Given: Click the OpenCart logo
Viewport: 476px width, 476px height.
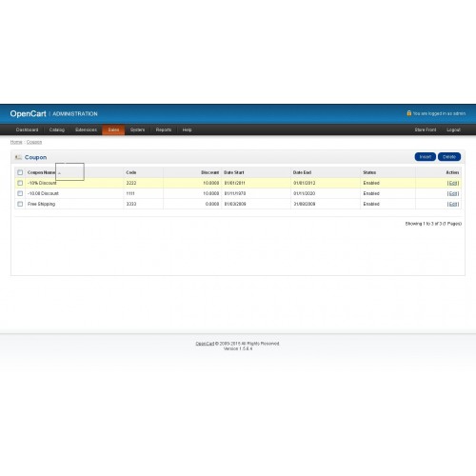Looking at the screenshot, I should point(28,113).
